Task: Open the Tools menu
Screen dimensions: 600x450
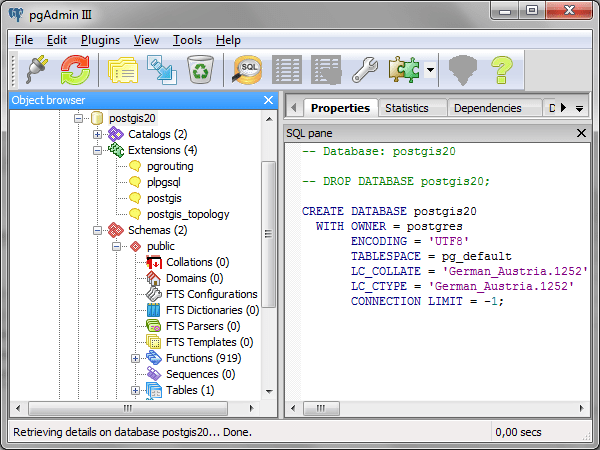Action: pos(187,40)
